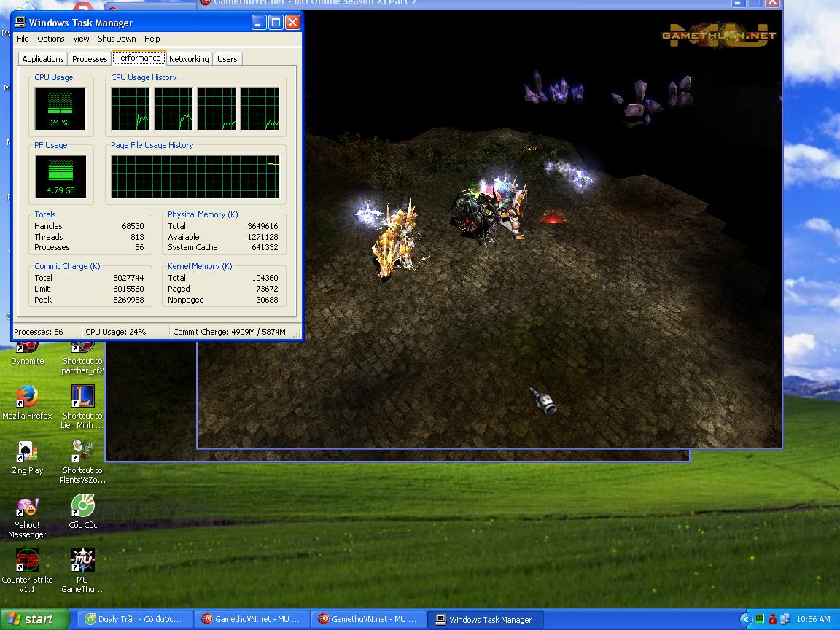Open the Help menu in Task Manager

[152, 39]
